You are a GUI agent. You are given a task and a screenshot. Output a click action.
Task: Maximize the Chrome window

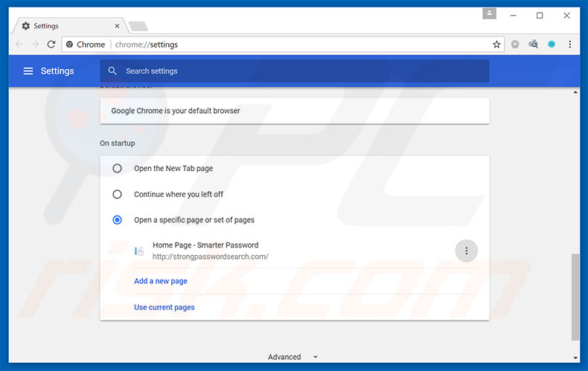click(540, 16)
